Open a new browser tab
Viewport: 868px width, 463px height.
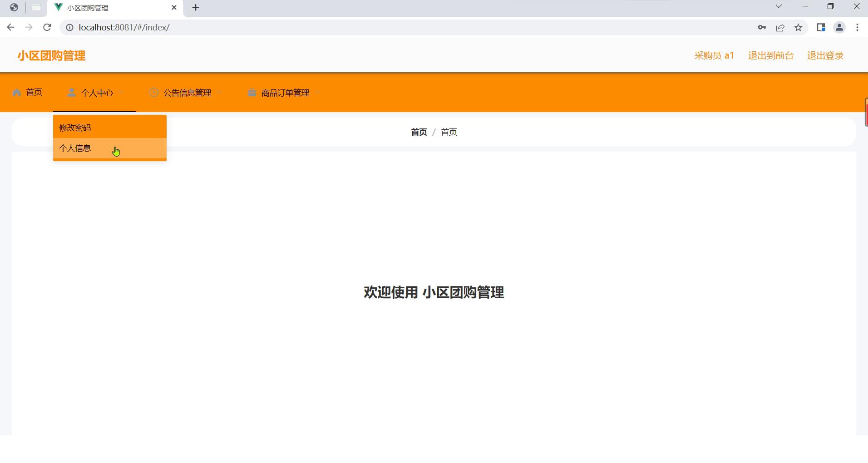point(196,8)
